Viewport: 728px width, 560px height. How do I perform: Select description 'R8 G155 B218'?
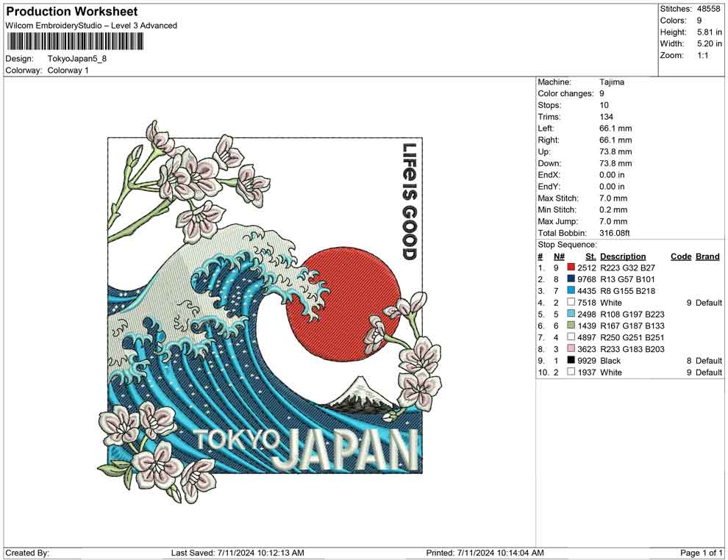(627, 291)
